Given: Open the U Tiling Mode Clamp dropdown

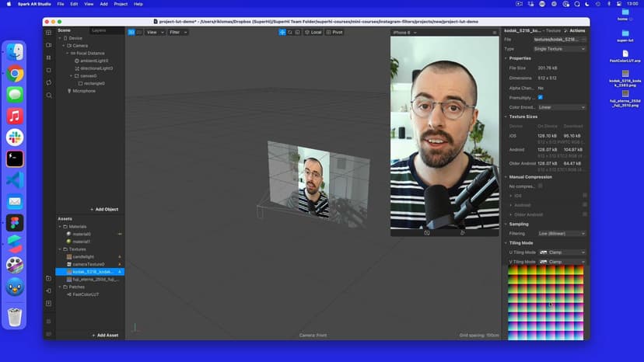Looking at the screenshot, I should [x=562, y=252].
